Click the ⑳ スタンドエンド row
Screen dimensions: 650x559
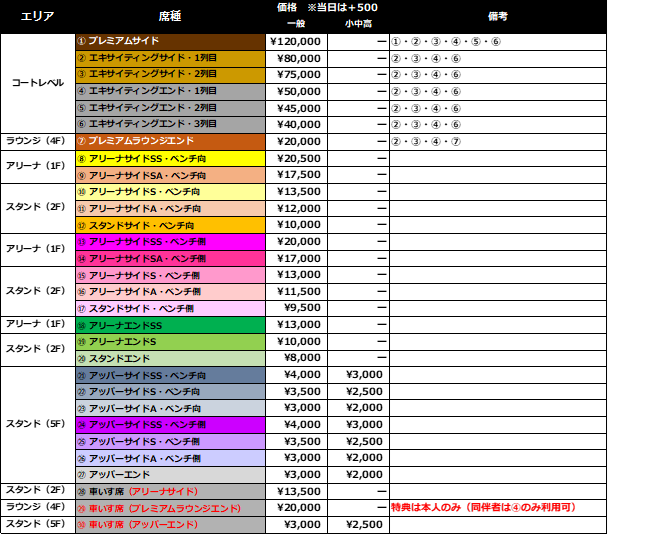coord(170,358)
